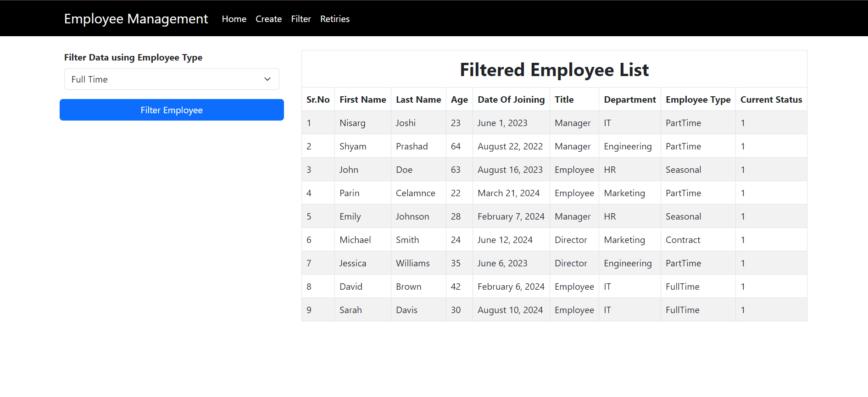Click the Prashad last name cell

click(412, 146)
